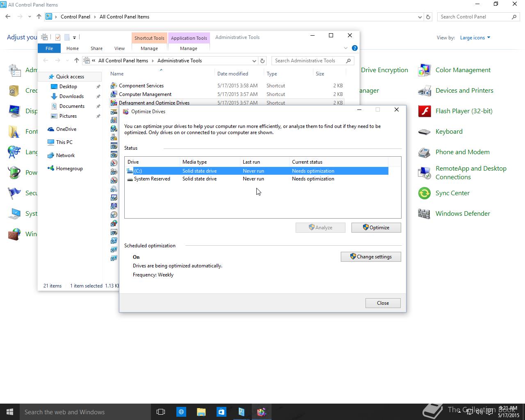Open Customize Quick Access Toolbar dropdown

74,37
